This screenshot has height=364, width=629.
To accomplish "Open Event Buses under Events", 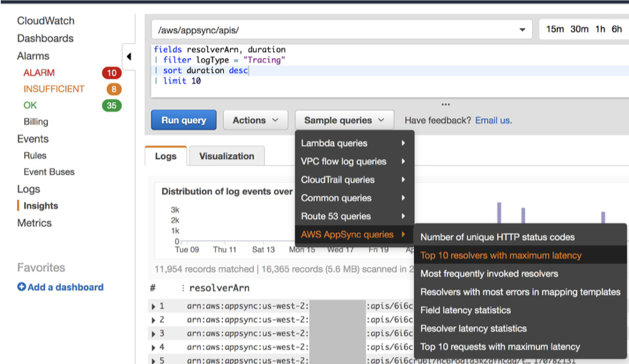I will [x=49, y=171].
